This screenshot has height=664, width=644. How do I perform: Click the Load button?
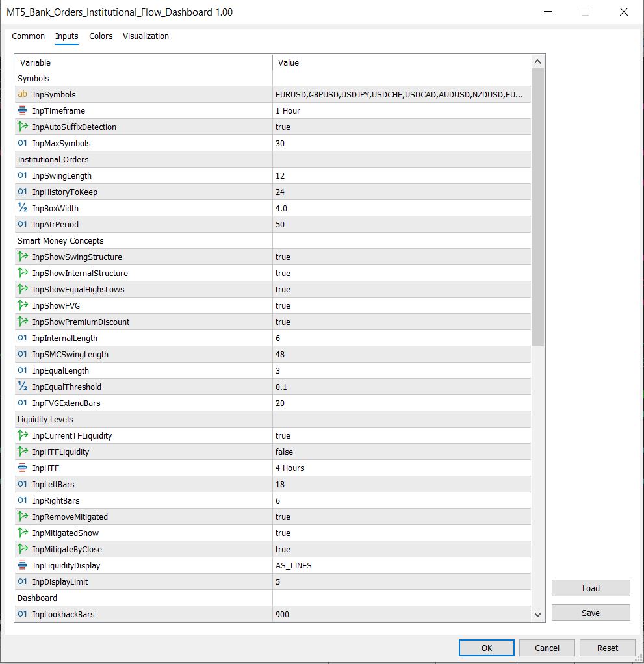(x=591, y=588)
